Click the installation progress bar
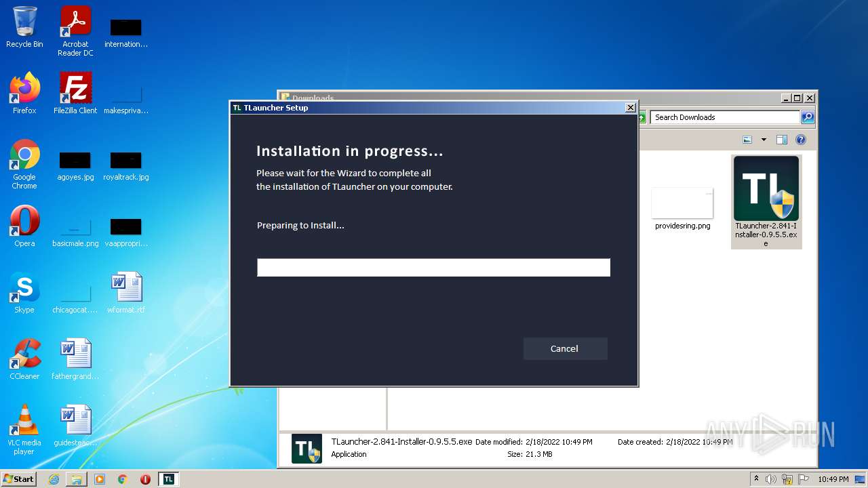 433,267
